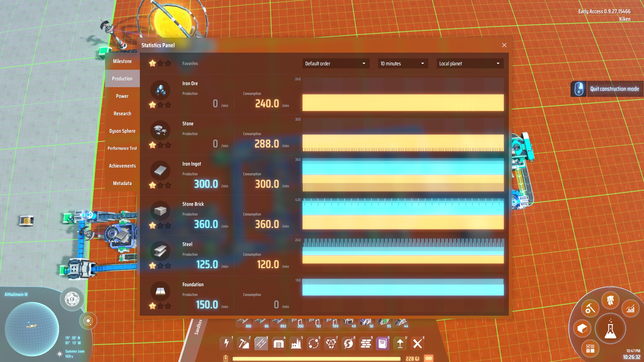Screen dimensions: 644x362
Task: Click the Dyson sphere build category icon
Action: click(x=348, y=344)
